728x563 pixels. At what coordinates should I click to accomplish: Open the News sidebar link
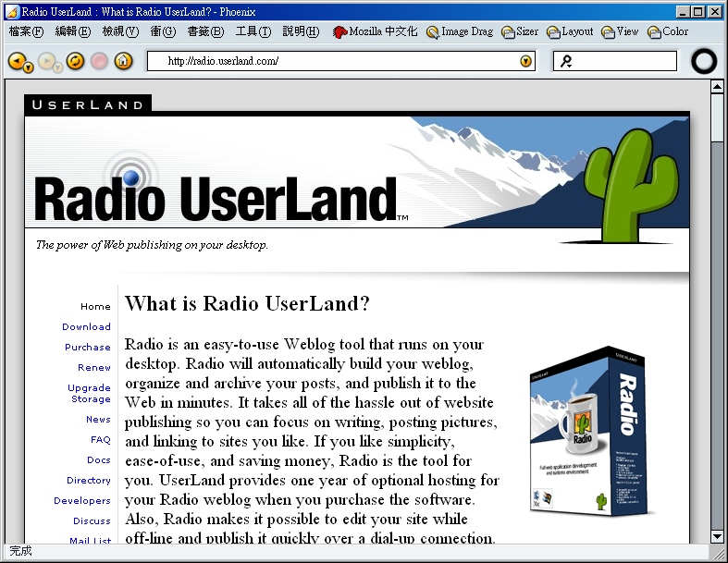(98, 419)
